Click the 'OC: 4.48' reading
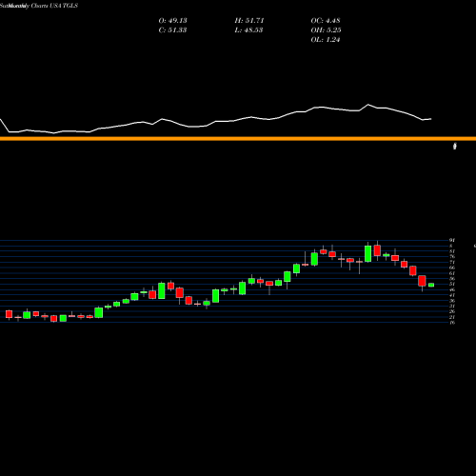This screenshot has width=476, height=476. (326, 21)
